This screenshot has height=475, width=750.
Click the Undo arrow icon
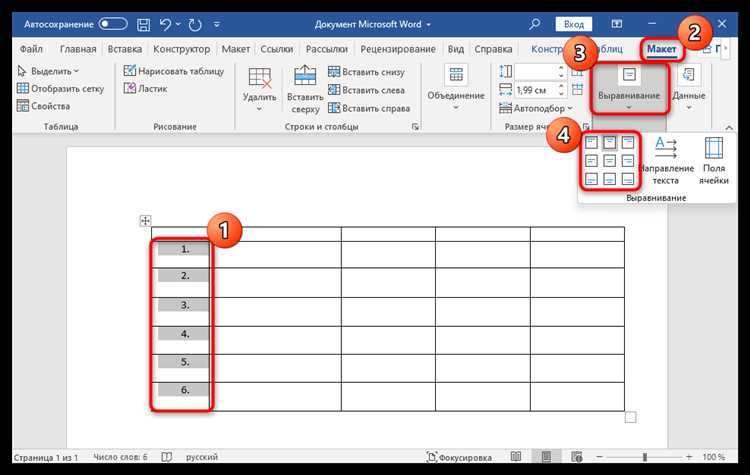(165, 24)
